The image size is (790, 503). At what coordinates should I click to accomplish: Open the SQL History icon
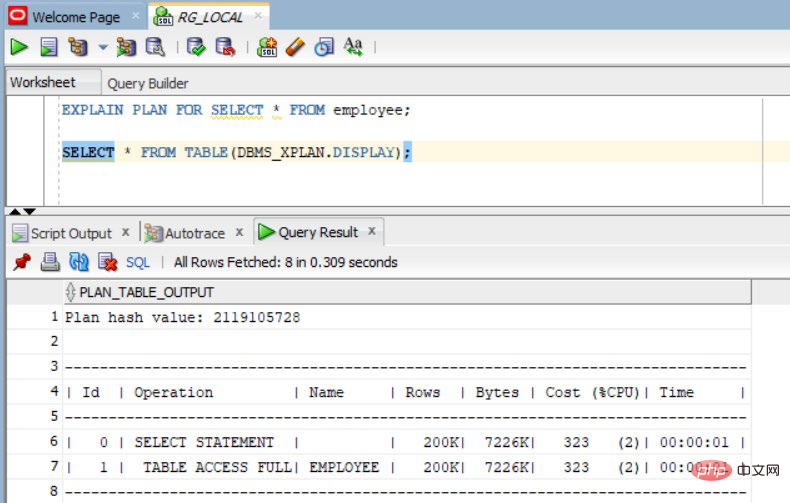(x=324, y=47)
